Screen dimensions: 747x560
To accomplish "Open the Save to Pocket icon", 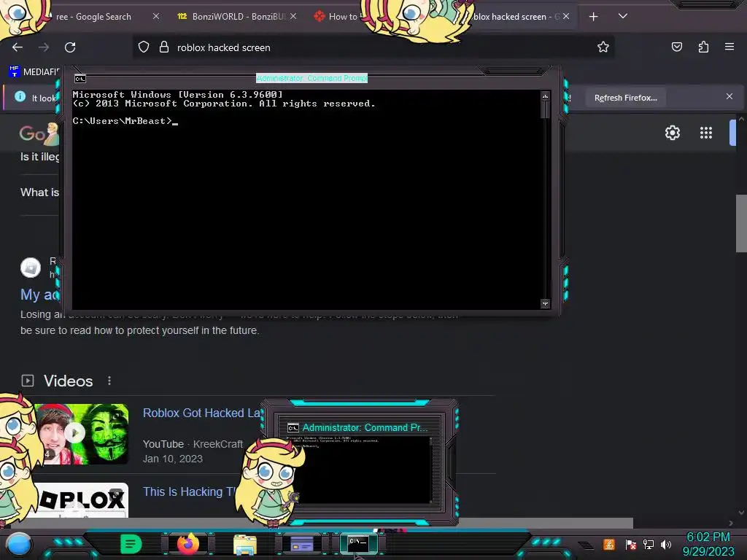I will [x=676, y=47].
